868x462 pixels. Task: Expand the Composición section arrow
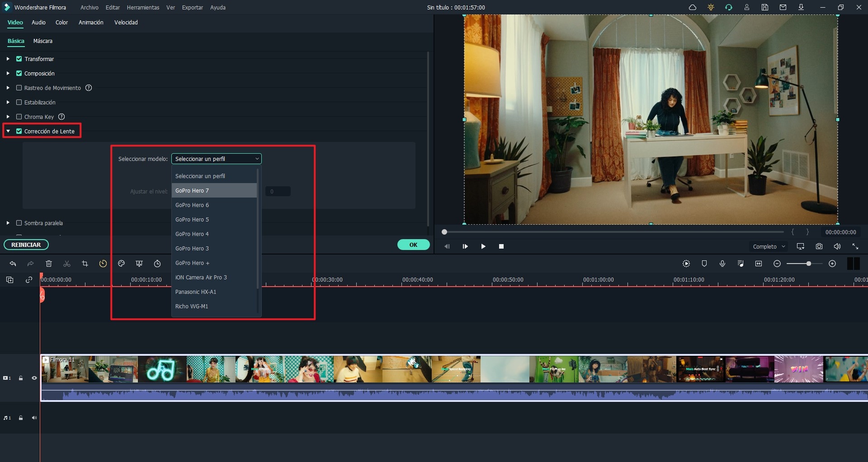coord(8,73)
